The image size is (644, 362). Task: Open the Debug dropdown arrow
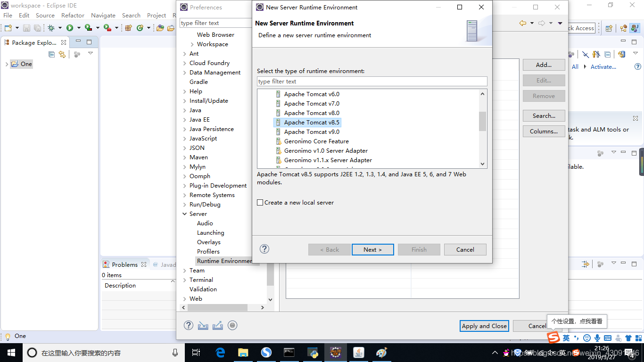click(x=60, y=28)
